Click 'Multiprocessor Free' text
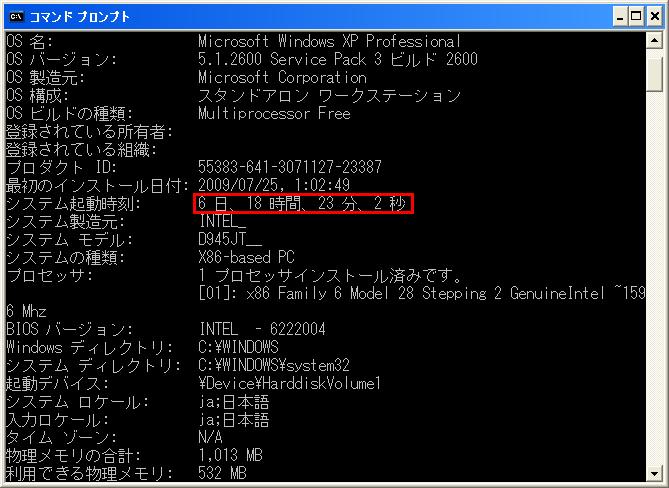The image size is (669, 488). [274, 113]
